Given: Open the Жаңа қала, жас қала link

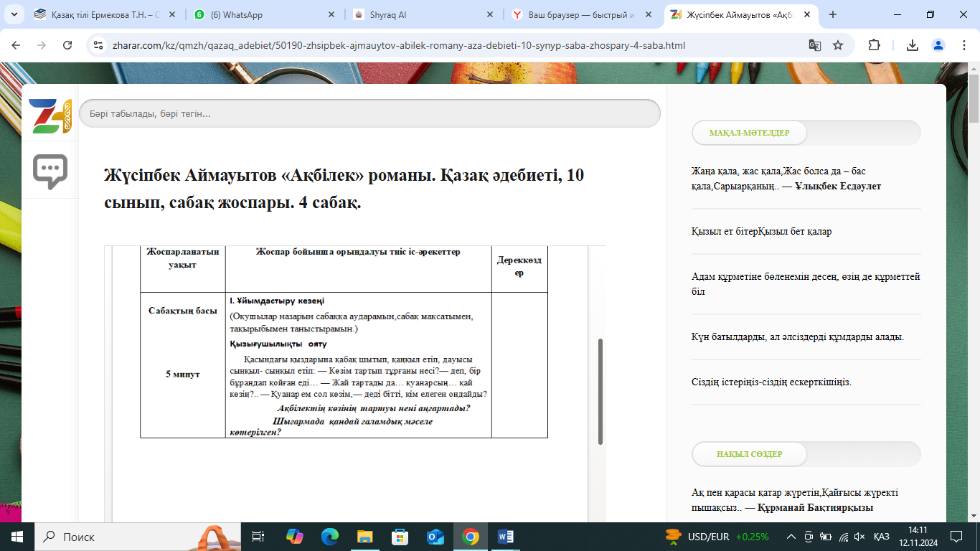Looking at the screenshot, I should click(x=786, y=179).
